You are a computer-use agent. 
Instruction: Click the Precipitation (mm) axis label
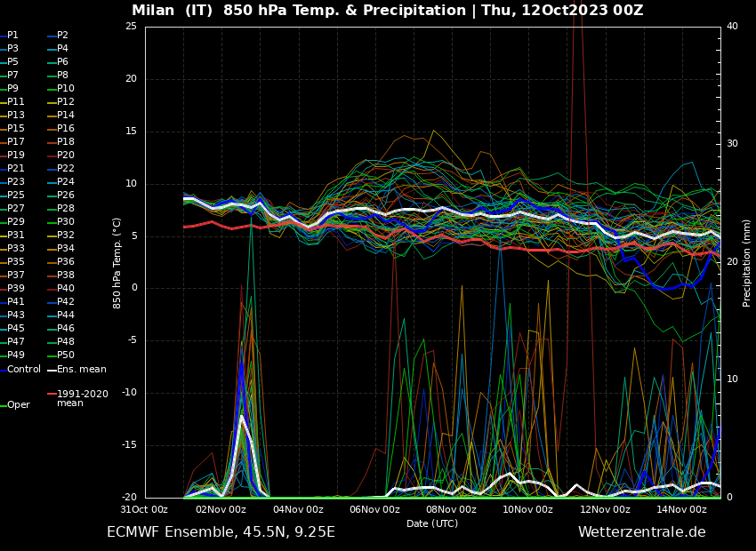click(747, 262)
